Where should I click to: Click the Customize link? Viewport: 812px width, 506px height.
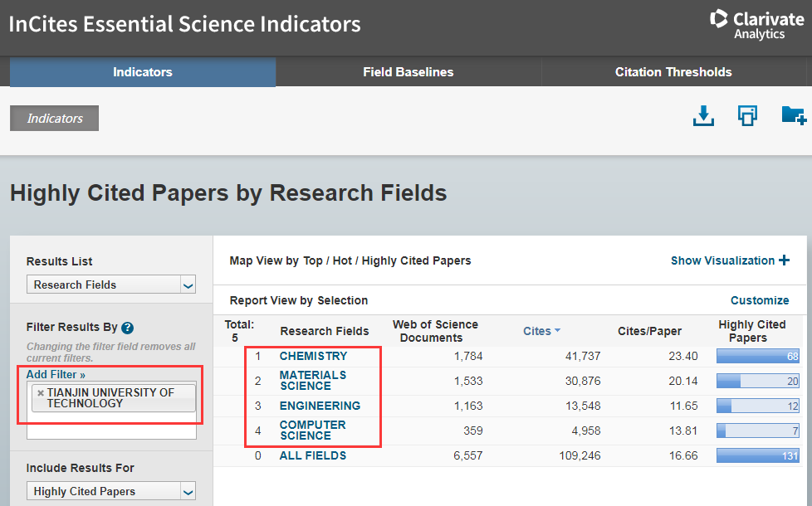tap(759, 300)
